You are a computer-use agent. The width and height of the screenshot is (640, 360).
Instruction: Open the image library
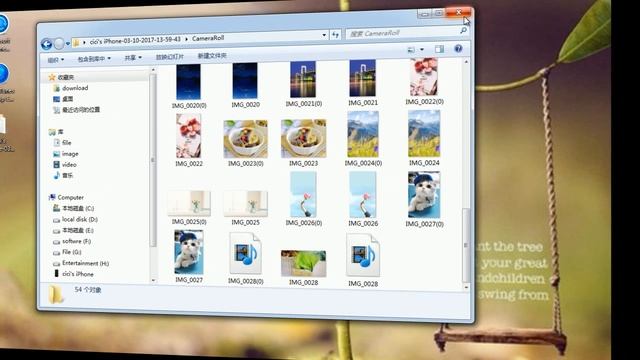(65, 153)
